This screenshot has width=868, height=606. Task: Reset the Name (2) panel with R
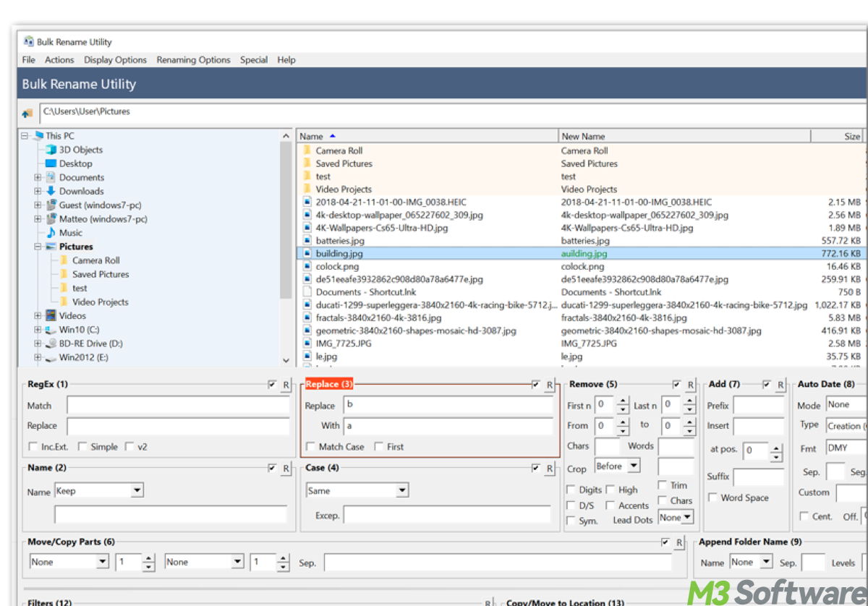286,469
